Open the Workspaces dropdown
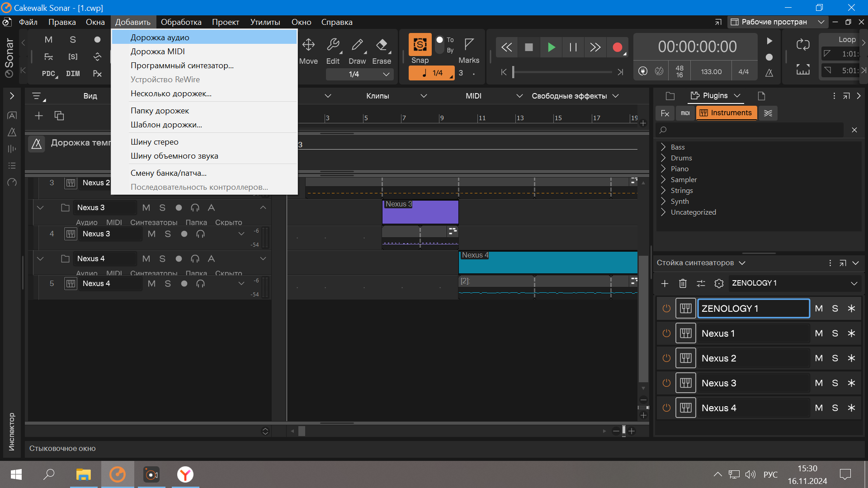 (x=778, y=22)
